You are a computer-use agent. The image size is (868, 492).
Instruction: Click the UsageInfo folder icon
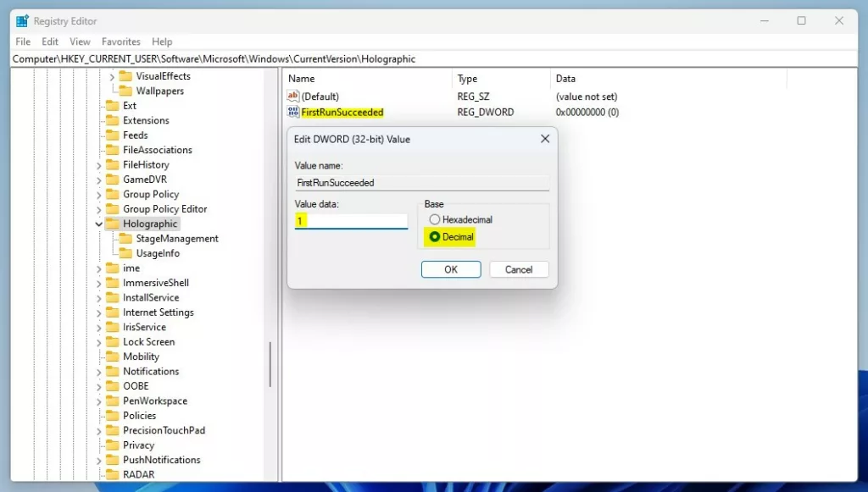[126, 253]
